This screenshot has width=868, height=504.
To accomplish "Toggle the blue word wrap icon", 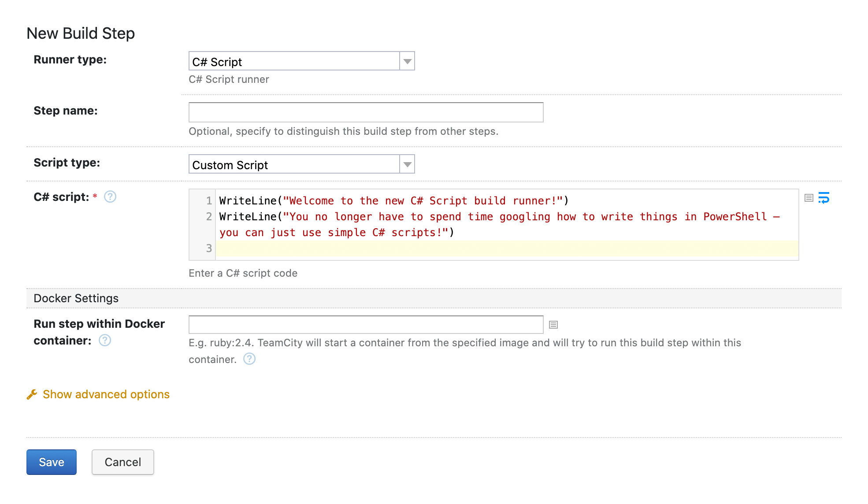I will (x=823, y=198).
